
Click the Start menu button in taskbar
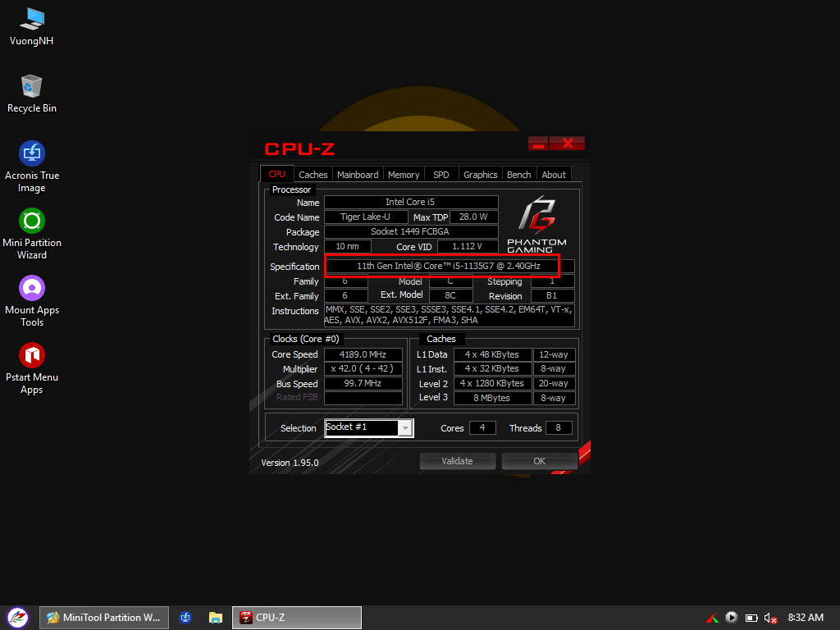click(17, 617)
